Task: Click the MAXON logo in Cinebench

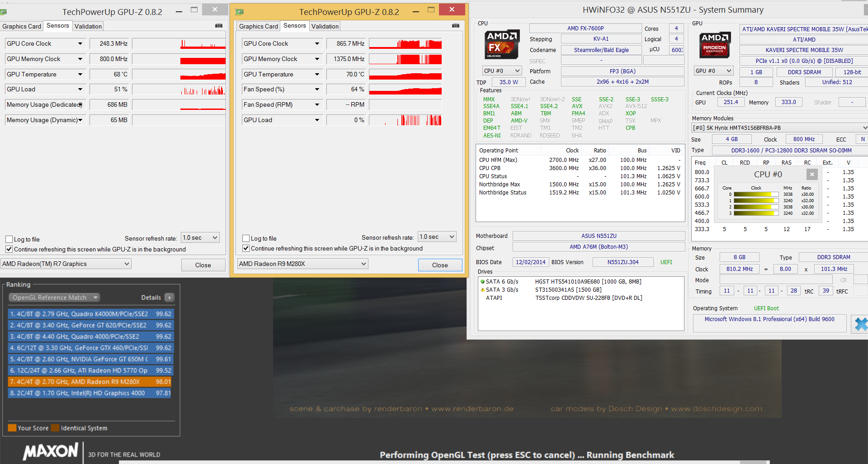Action: [x=51, y=451]
